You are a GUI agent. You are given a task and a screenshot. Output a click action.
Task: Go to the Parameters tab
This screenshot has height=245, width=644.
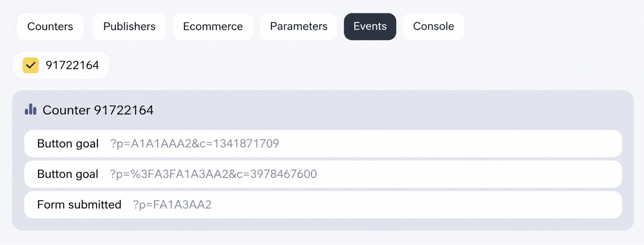point(299,26)
